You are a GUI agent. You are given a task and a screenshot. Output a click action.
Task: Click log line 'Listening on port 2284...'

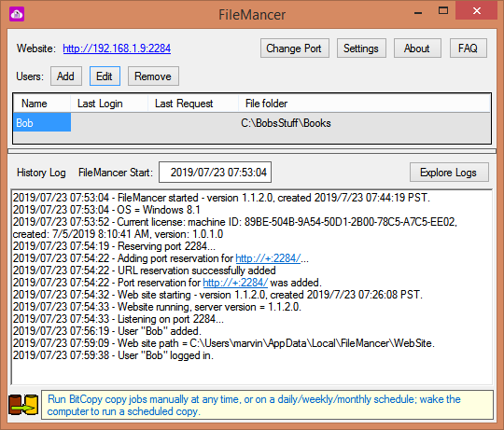pos(119,319)
